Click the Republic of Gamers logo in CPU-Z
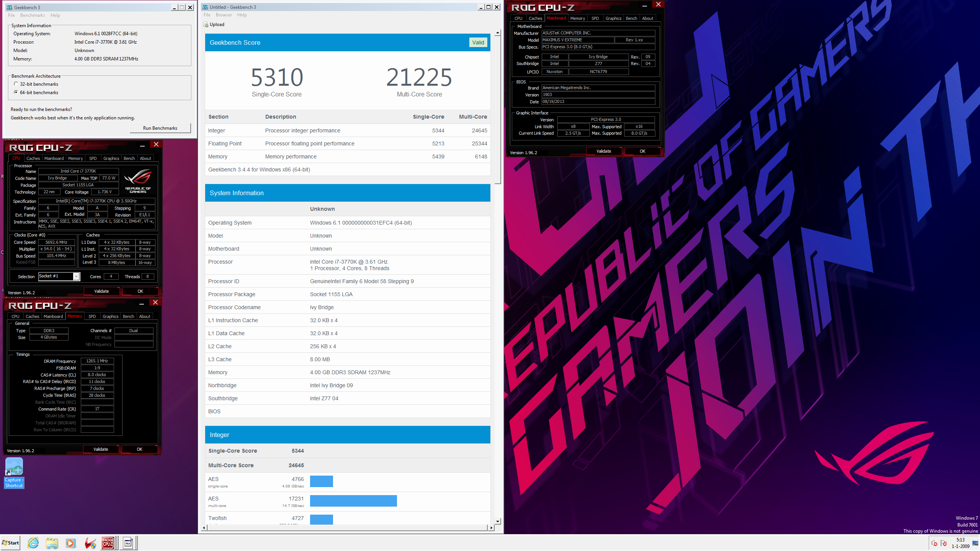The width and height of the screenshot is (980, 551). [x=138, y=181]
